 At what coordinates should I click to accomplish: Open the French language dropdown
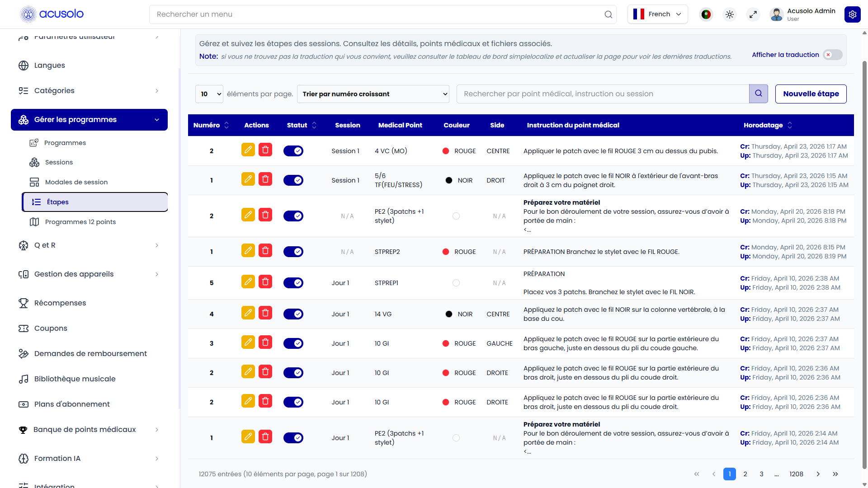[x=657, y=14]
